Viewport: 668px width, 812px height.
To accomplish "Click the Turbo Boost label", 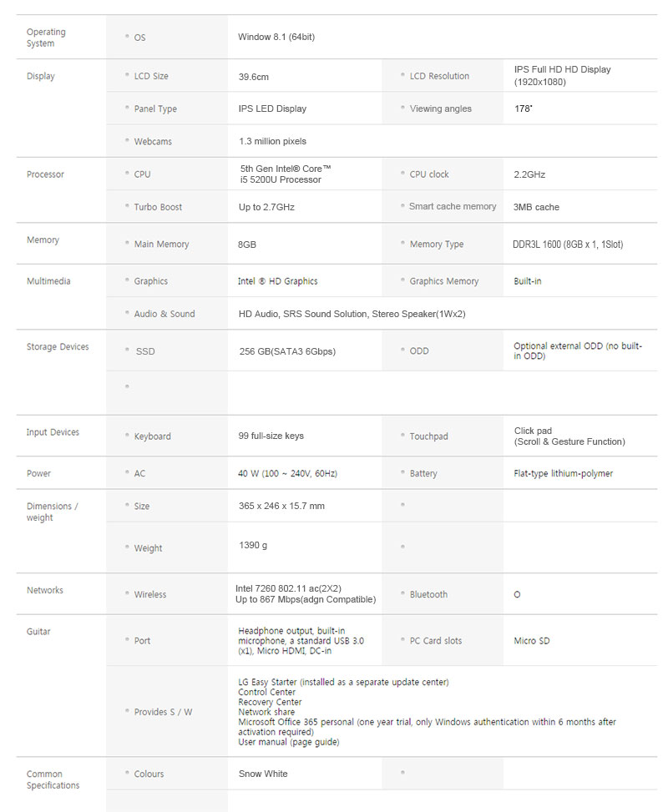I will tap(158, 207).
